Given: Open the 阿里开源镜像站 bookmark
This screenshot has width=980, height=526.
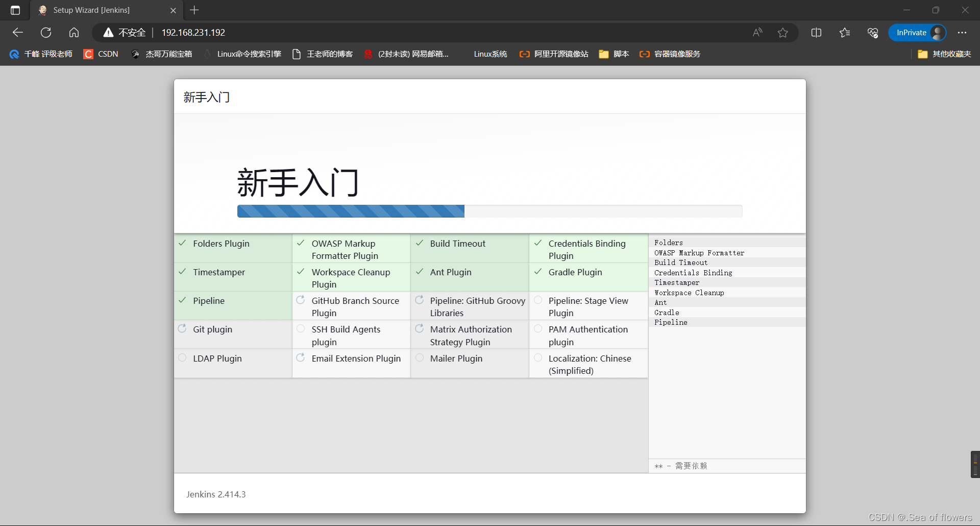Looking at the screenshot, I should tap(554, 54).
